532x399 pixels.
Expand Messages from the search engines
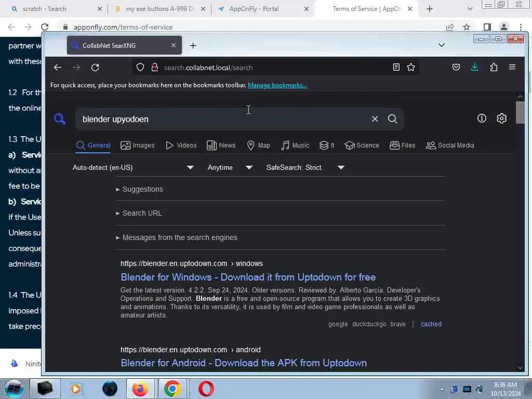(x=177, y=237)
